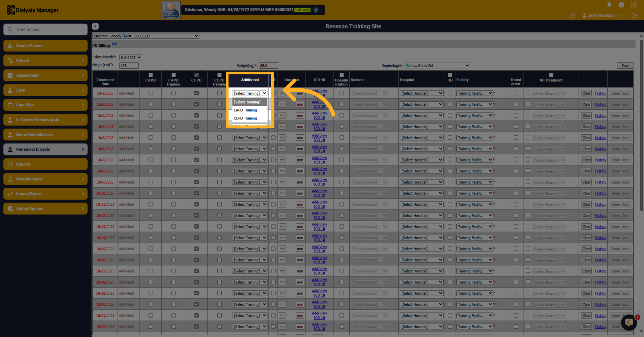Click the Dialysis Manager logo
Image resolution: width=644 pixels, height=337 pixels.
[32, 10]
